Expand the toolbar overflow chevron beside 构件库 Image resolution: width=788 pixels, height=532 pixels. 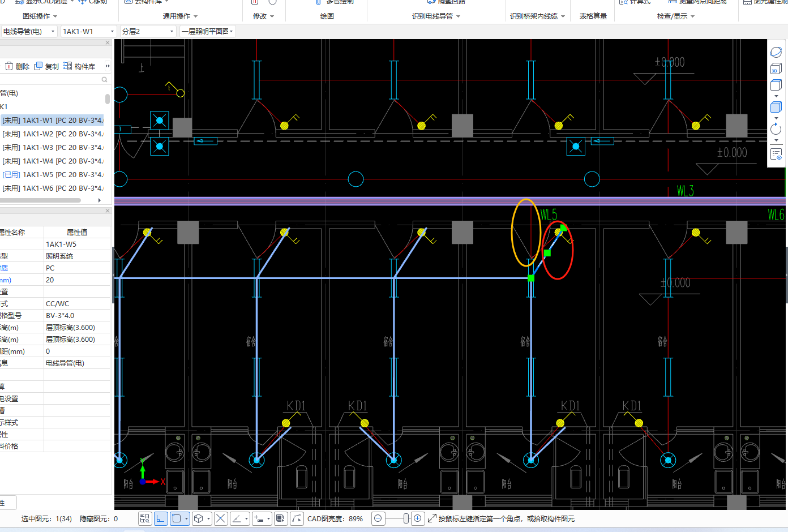click(108, 66)
